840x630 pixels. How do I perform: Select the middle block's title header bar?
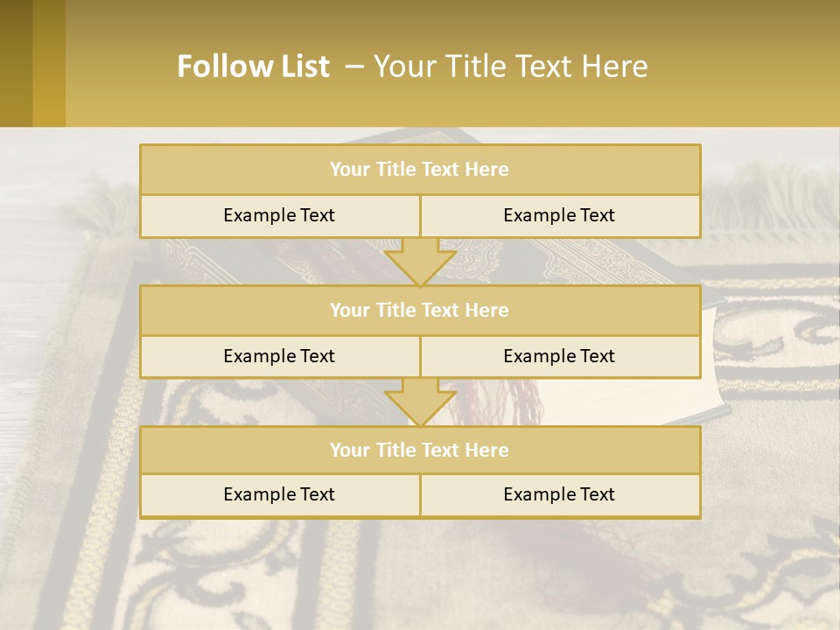(x=420, y=310)
